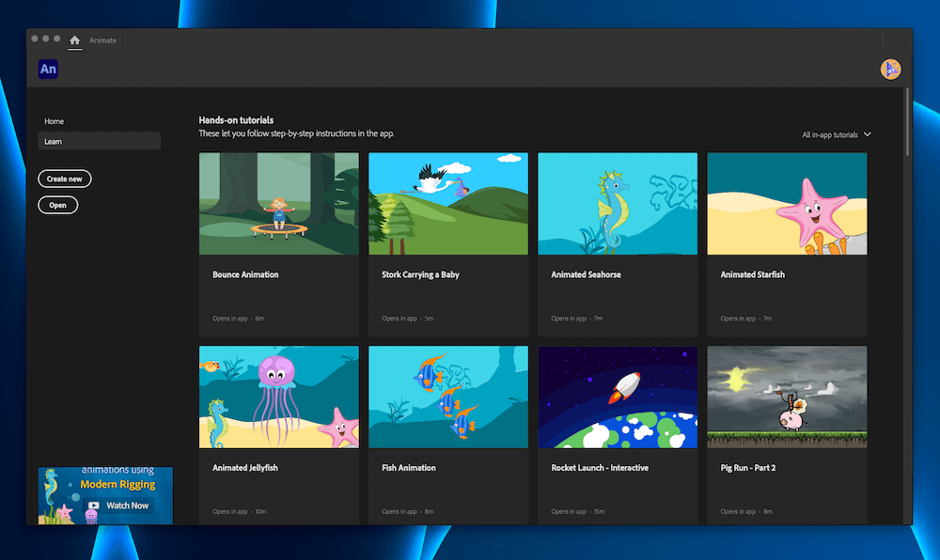
Task: Click the Bounce Animation title text
Action: click(245, 274)
